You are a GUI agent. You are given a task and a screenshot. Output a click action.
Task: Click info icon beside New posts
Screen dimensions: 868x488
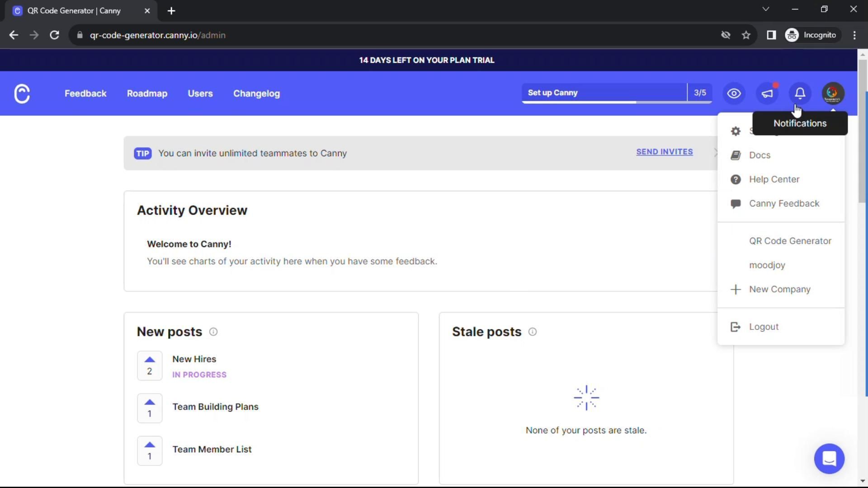click(213, 332)
